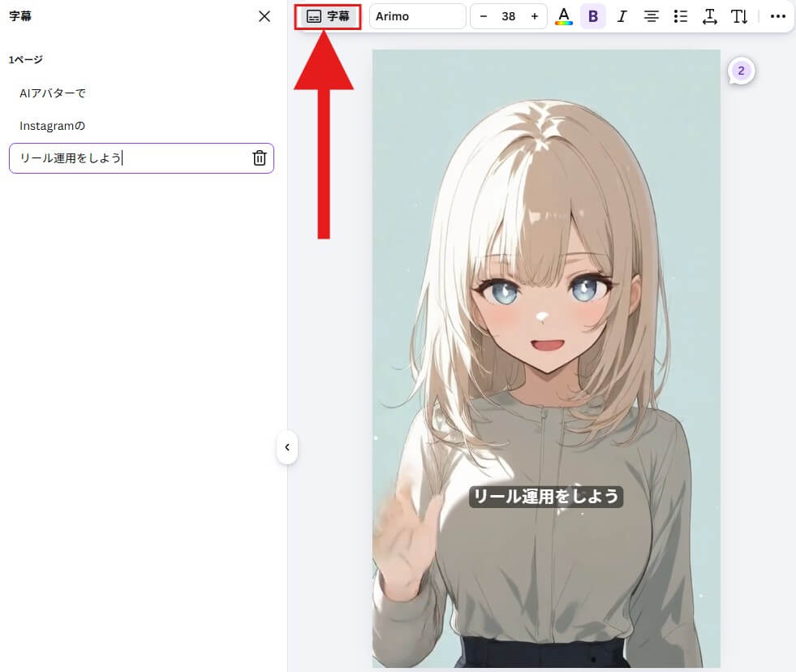Collapse the side panel with chevron
Screen dimensions: 796x672
click(286, 446)
